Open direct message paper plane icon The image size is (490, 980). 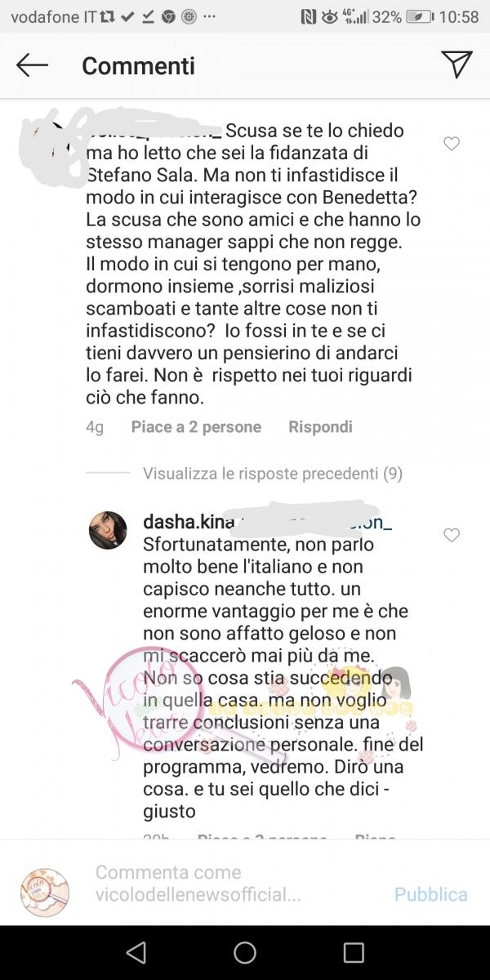tap(457, 65)
